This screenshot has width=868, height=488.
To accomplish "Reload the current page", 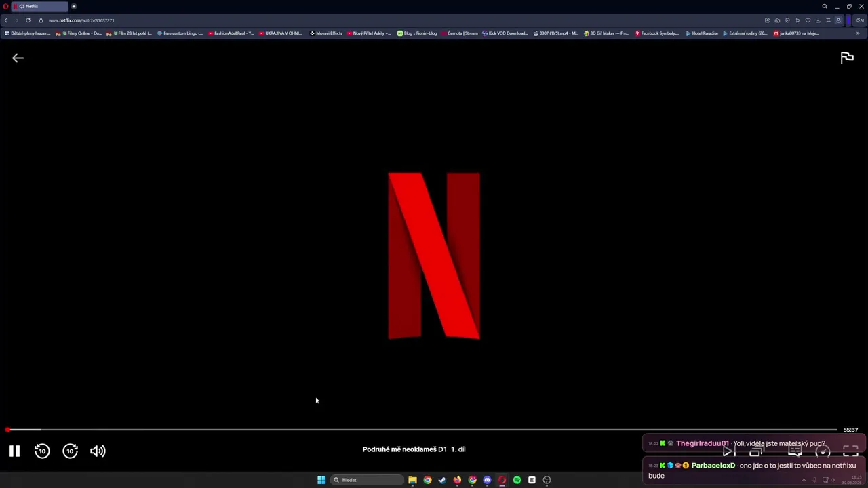I will (x=28, y=20).
